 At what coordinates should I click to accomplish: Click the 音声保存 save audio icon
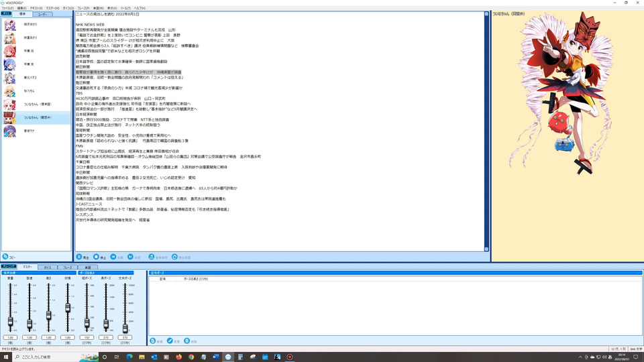pyautogui.click(x=152, y=257)
